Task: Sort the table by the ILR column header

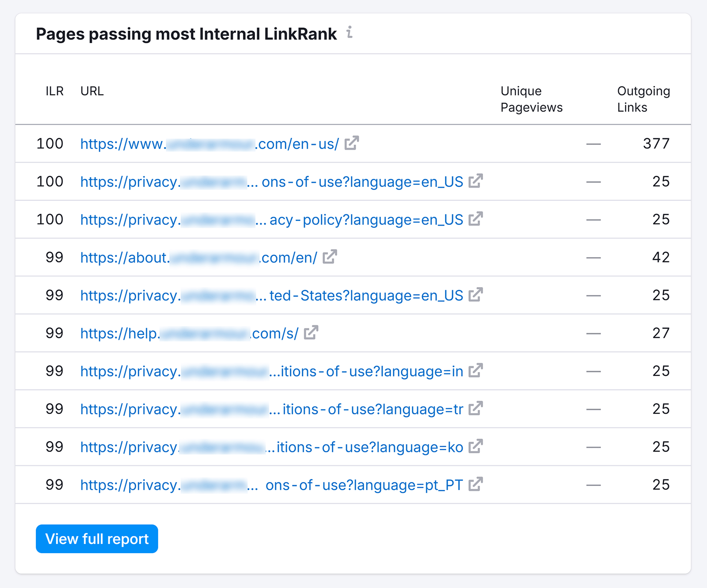Action: 54,91
